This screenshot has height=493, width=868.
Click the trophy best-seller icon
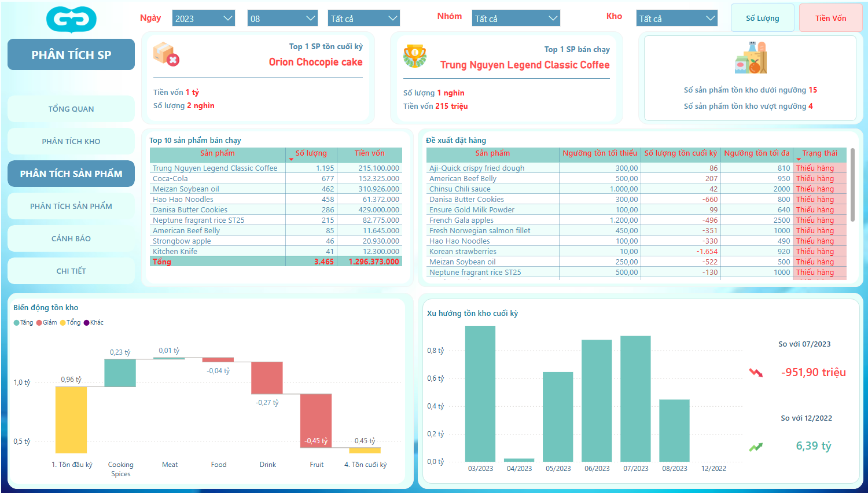[415, 56]
